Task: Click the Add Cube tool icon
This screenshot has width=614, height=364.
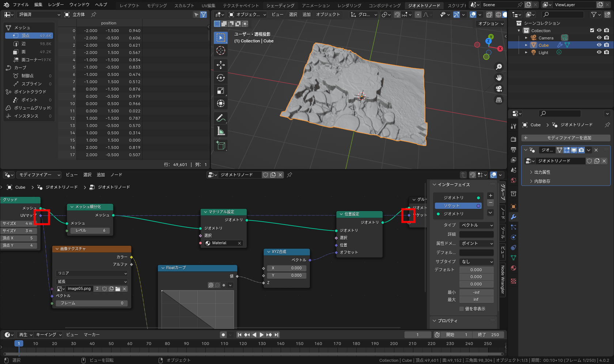Action: pos(221,145)
